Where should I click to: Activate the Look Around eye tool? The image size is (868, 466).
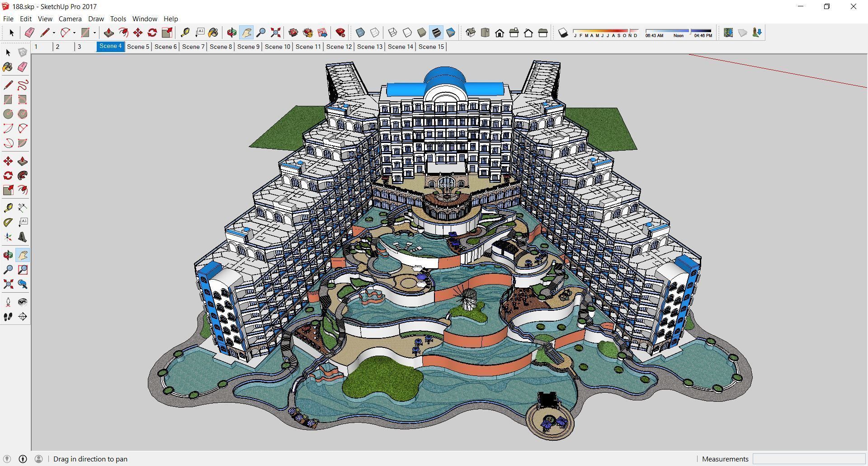coord(23,302)
